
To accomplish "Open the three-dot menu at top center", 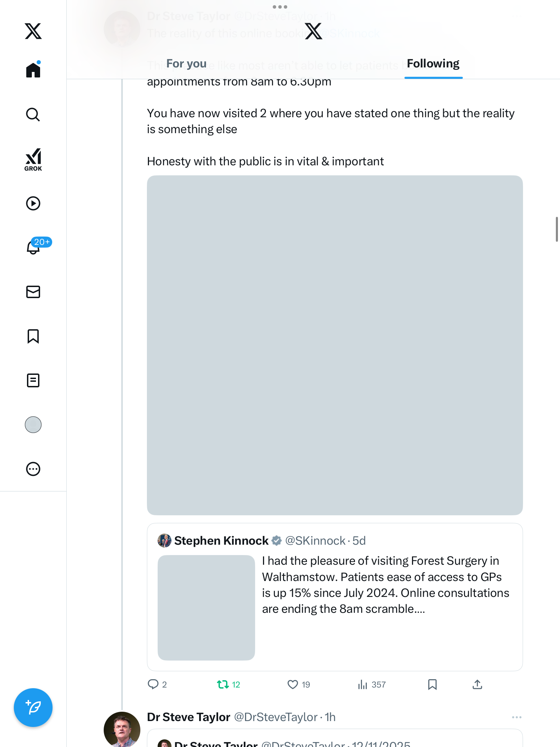I will pyautogui.click(x=280, y=7).
